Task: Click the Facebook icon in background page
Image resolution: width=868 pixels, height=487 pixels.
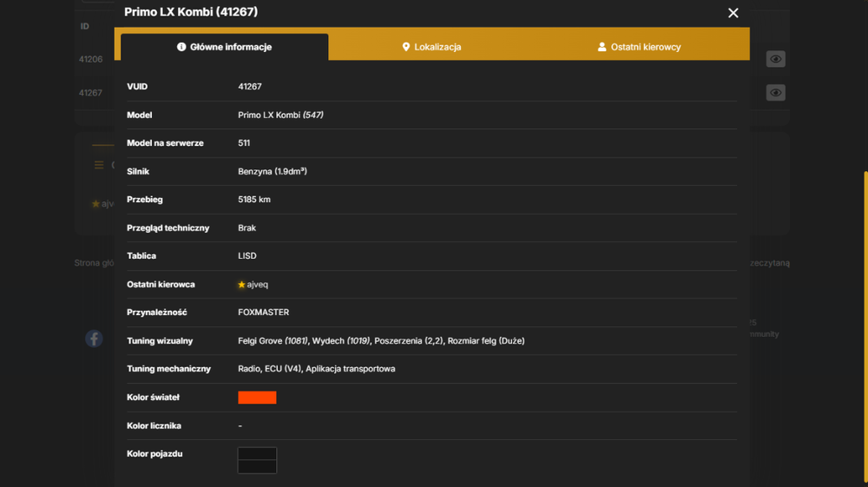Action: click(94, 339)
